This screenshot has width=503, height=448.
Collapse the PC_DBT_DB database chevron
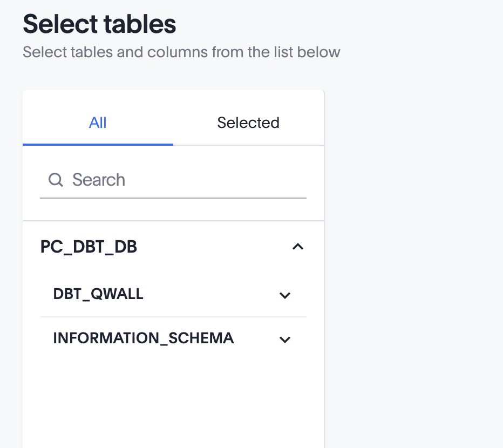[297, 247]
